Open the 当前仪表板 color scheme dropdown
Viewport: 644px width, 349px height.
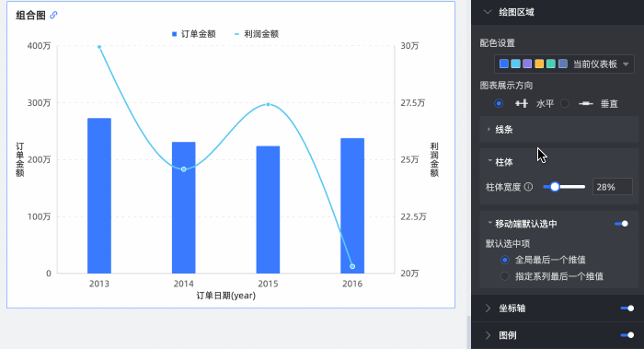coord(564,64)
